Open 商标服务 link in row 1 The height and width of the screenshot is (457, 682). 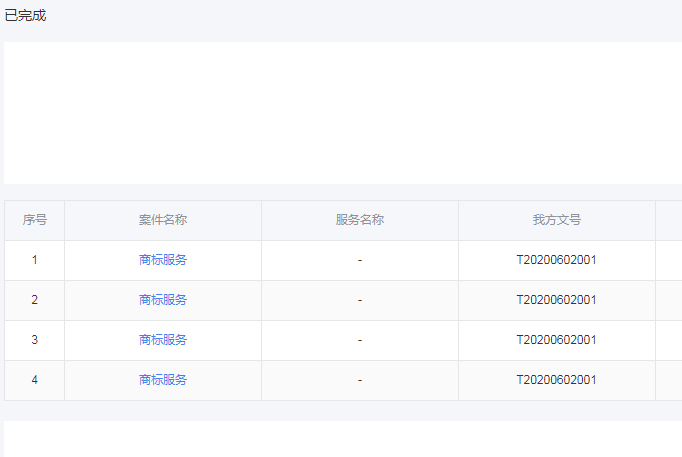[x=163, y=260]
